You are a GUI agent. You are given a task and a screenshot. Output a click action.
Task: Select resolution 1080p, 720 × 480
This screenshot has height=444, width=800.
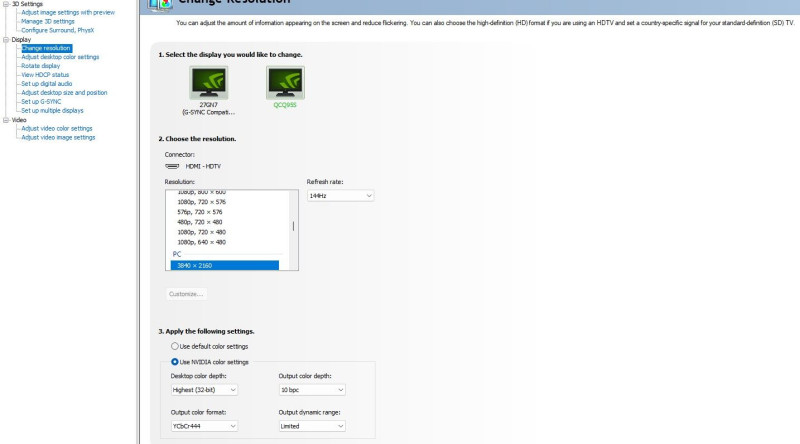202,232
